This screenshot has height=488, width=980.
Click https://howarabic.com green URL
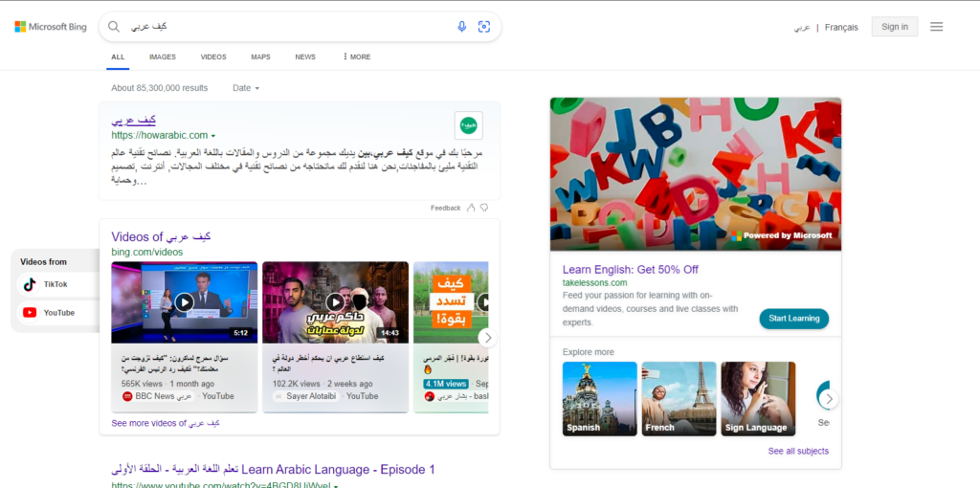(x=160, y=135)
